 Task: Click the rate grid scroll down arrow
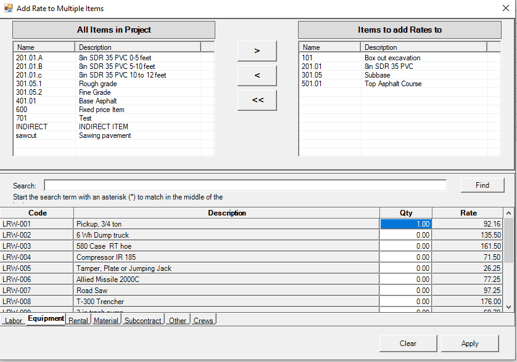pyautogui.click(x=508, y=307)
